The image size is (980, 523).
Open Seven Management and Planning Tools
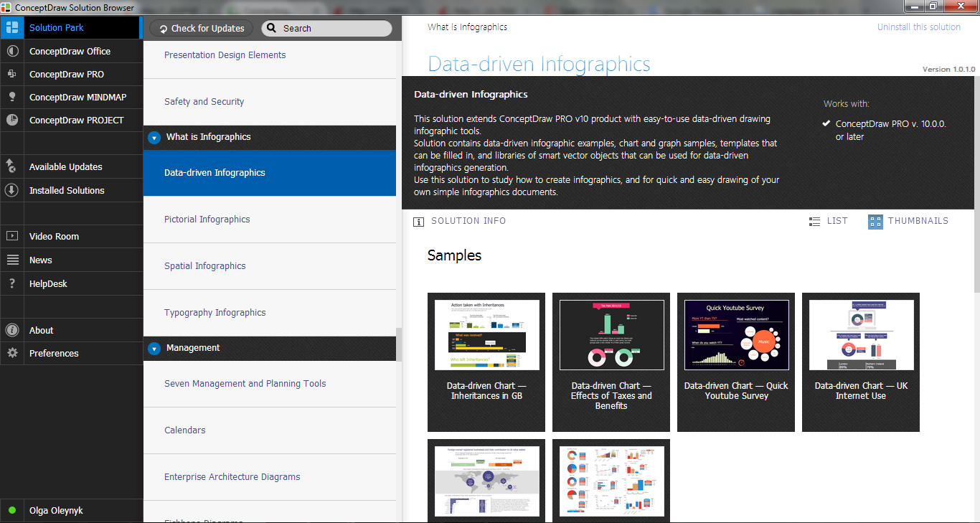point(245,384)
